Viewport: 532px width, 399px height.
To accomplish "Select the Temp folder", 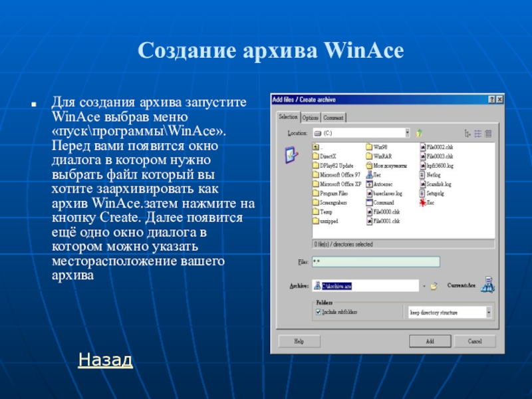I will point(323,211).
